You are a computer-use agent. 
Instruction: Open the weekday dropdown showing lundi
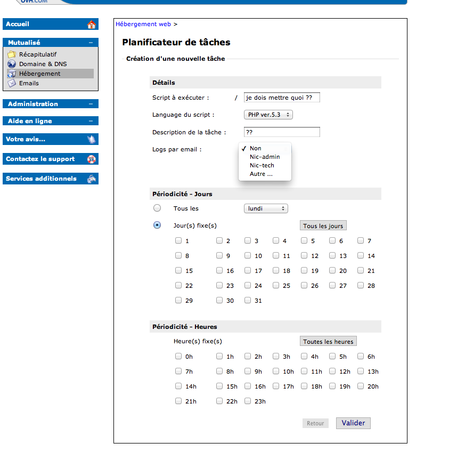coord(266,208)
